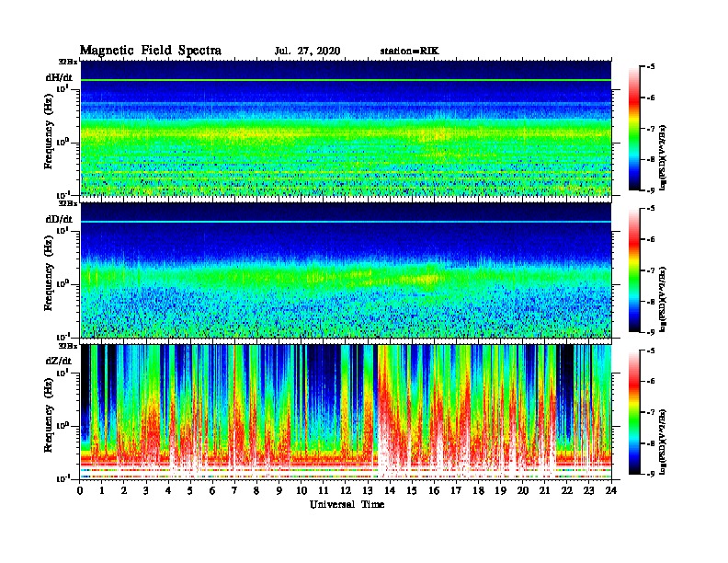Screen dimensions: 728x563
Task: Click hour "11" on the Universal Time axis
Action: [324, 491]
